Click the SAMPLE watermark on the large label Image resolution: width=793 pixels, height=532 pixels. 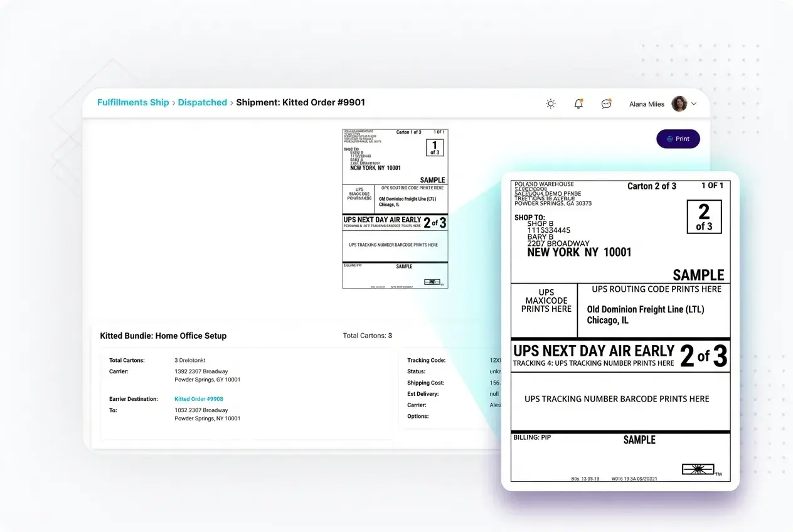(x=698, y=275)
